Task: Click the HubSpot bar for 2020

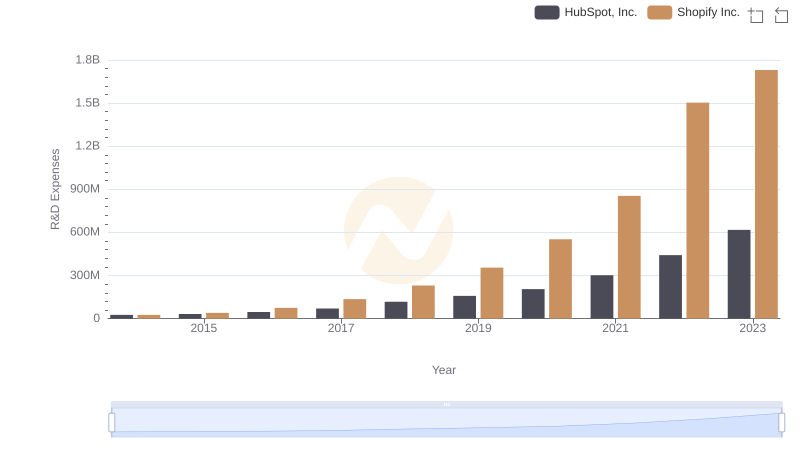Action: point(533,304)
